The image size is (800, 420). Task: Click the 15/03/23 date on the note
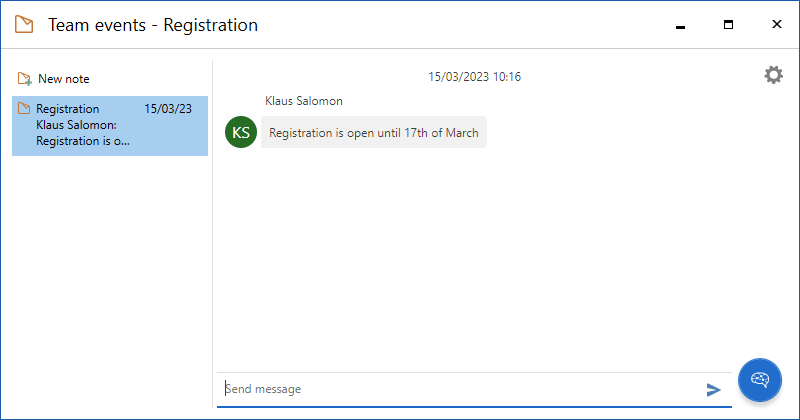click(168, 108)
